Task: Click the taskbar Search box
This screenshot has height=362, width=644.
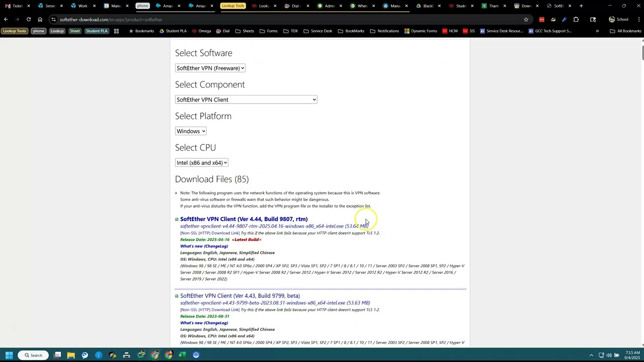Action: tap(33, 355)
